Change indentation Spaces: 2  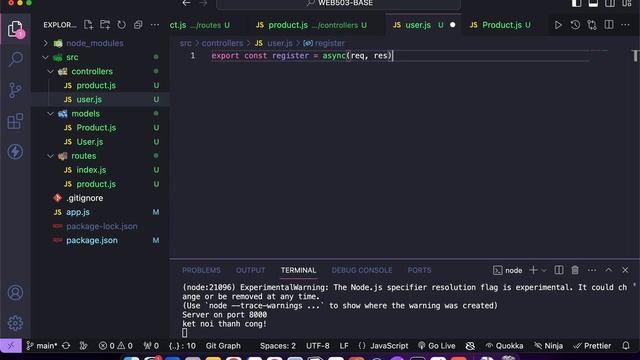278,346
